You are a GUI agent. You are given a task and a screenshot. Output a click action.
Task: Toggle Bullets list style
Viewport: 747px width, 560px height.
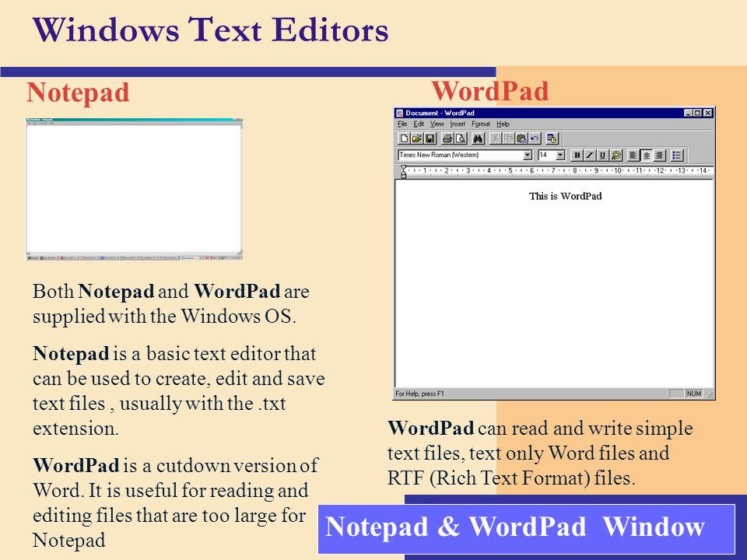(x=676, y=156)
